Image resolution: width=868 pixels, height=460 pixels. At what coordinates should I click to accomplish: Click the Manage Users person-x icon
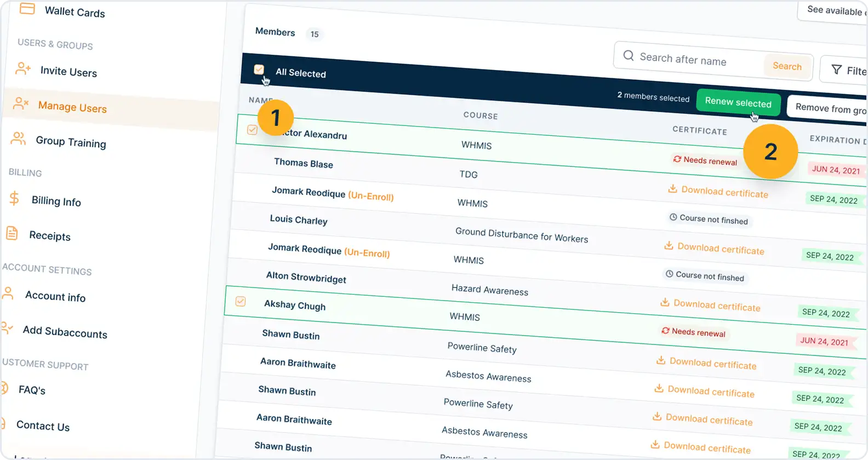21,103
